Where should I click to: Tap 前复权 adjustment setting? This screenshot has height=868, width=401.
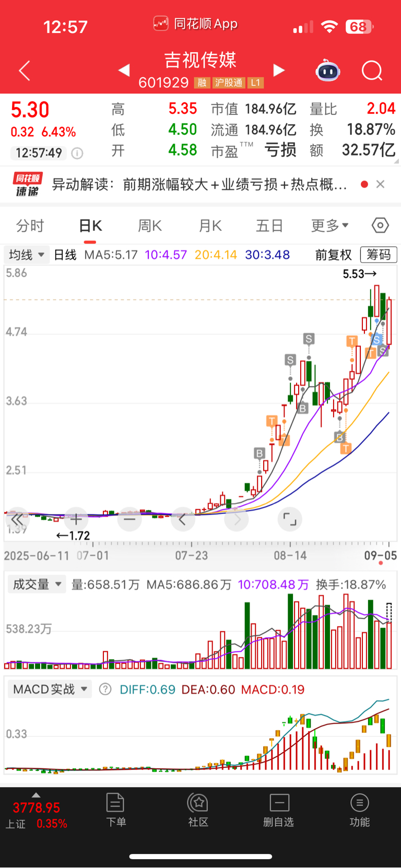(334, 255)
